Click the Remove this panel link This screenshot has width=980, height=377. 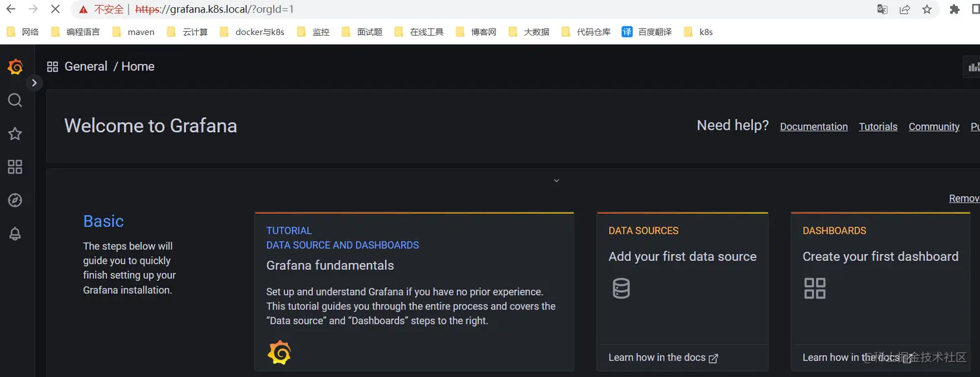pyautogui.click(x=964, y=198)
